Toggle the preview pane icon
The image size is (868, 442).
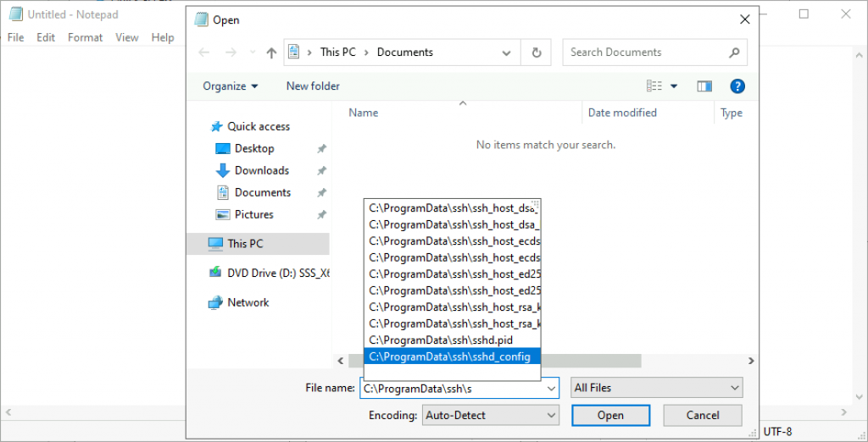pos(704,86)
